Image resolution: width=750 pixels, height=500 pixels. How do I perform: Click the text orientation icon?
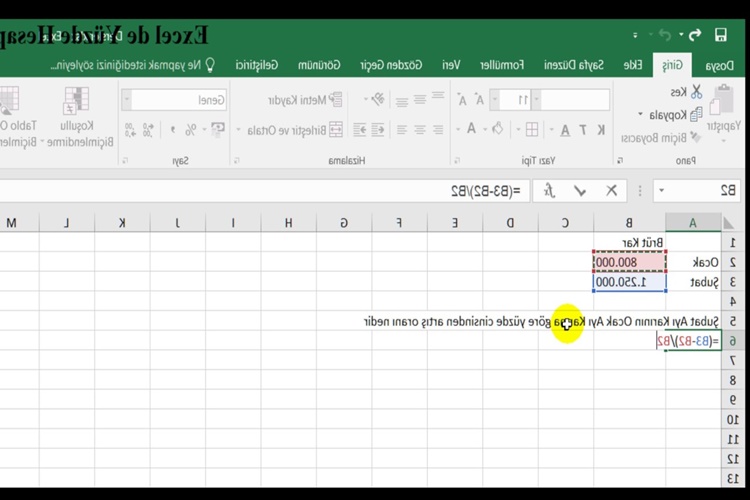click(x=378, y=99)
